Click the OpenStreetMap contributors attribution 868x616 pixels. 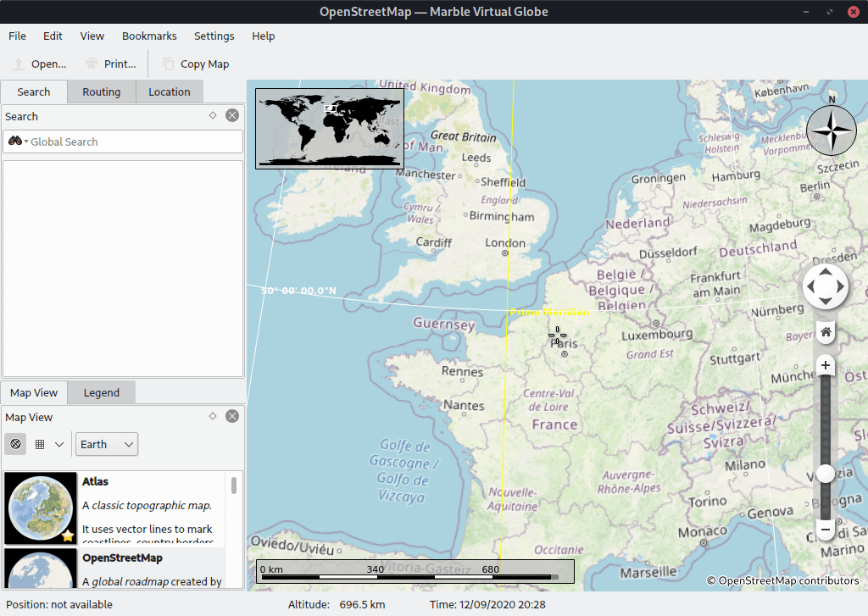[x=782, y=580]
